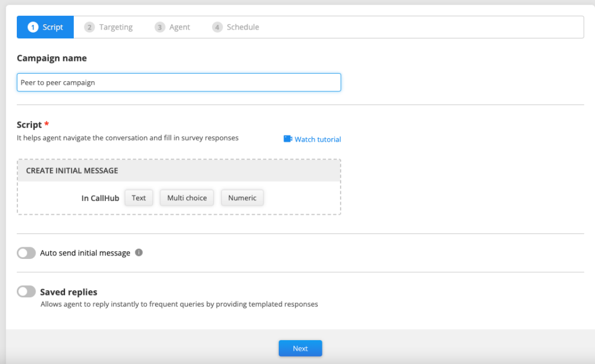Click the step 1 number circle icon
The image size is (595, 364).
(33, 27)
